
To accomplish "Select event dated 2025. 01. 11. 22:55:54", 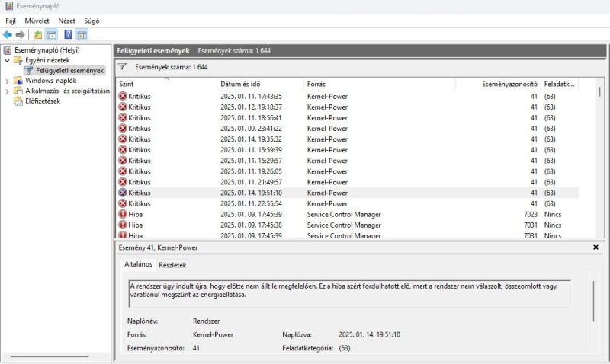I will click(348, 203).
